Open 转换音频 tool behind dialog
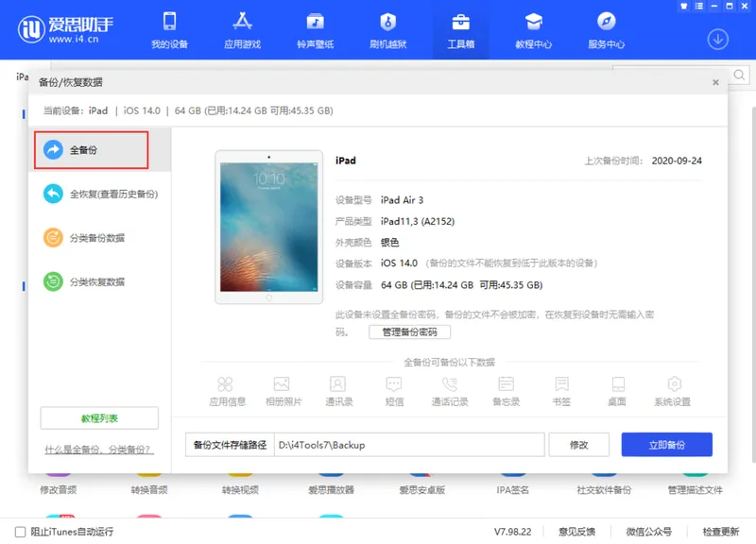 (x=149, y=490)
